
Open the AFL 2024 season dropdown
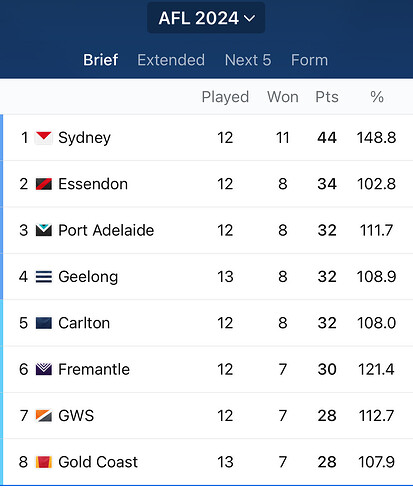pos(206,18)
